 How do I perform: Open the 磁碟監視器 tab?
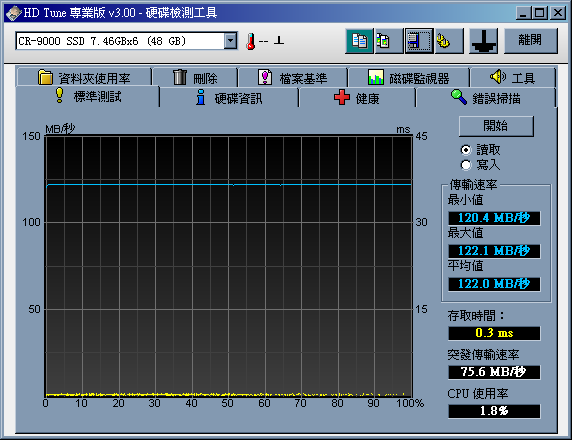click(x=409, y=78)
